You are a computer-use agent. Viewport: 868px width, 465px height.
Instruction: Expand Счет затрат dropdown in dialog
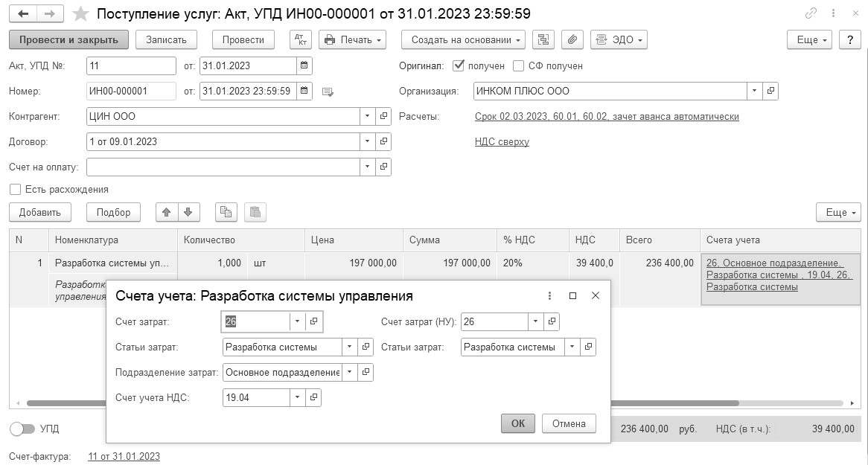[x=298, y=321]
